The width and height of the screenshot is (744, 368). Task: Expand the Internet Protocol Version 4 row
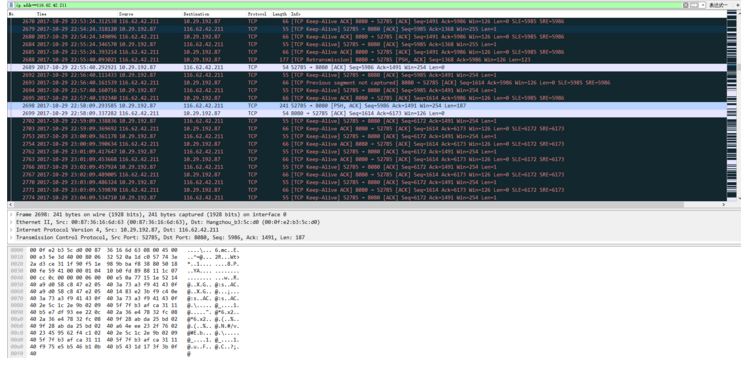11,230
